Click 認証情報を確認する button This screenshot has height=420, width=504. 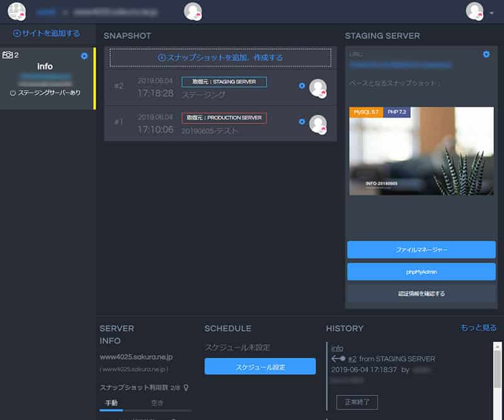pyautogui.click(x=421, y=293)
